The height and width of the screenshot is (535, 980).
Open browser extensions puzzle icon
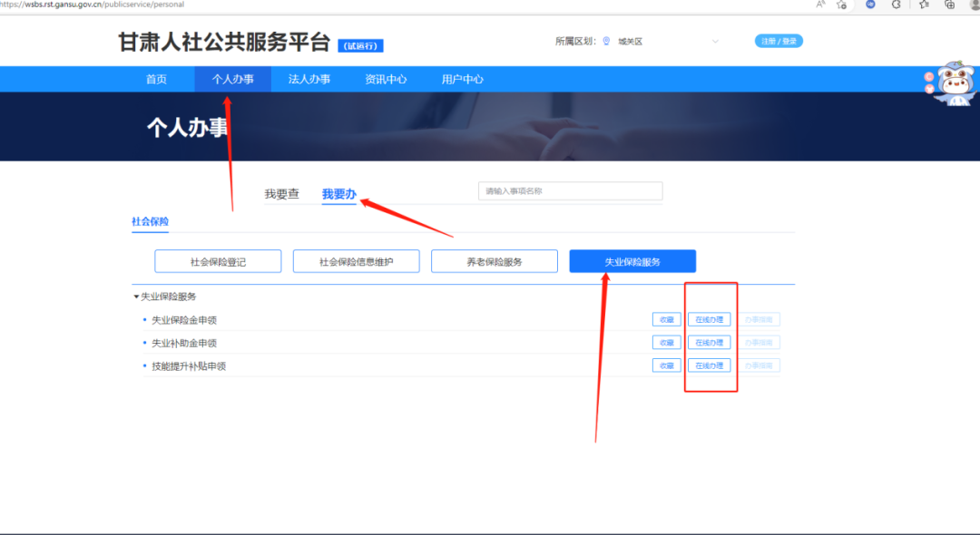point(897,5)
